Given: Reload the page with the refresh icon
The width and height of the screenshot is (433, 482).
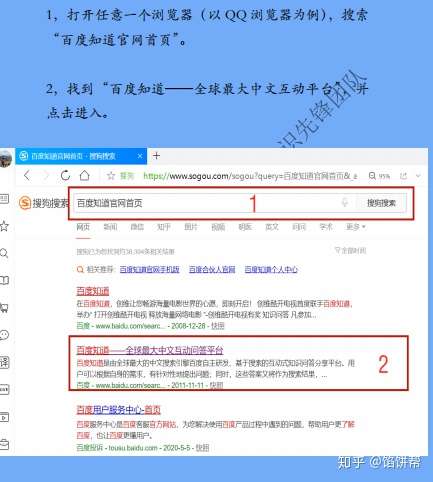Looking at the screenshot, I should tap(65, 175).
